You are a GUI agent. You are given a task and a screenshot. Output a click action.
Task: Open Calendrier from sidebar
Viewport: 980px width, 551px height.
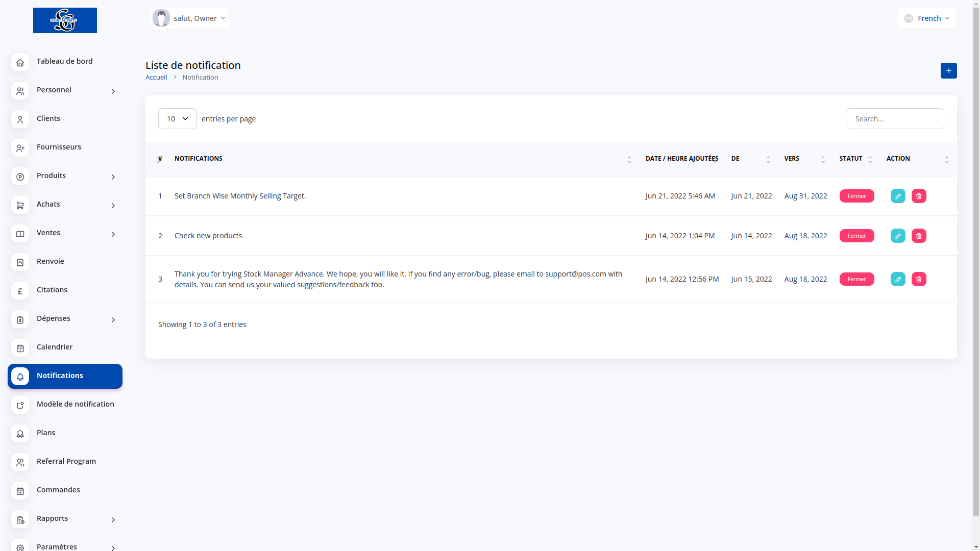click(55, 347)
